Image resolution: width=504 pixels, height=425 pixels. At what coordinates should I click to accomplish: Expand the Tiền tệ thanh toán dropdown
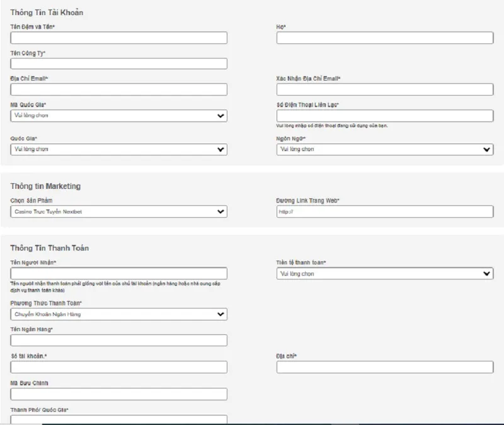click(384, 273)
